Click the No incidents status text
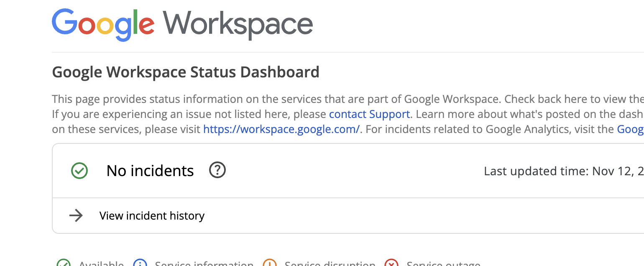 150,171
